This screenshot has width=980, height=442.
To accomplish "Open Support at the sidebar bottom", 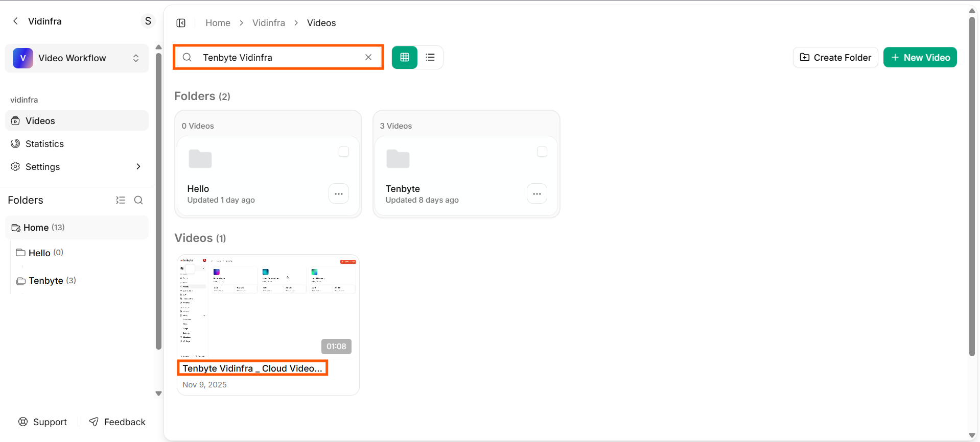I will coord(43,422).
